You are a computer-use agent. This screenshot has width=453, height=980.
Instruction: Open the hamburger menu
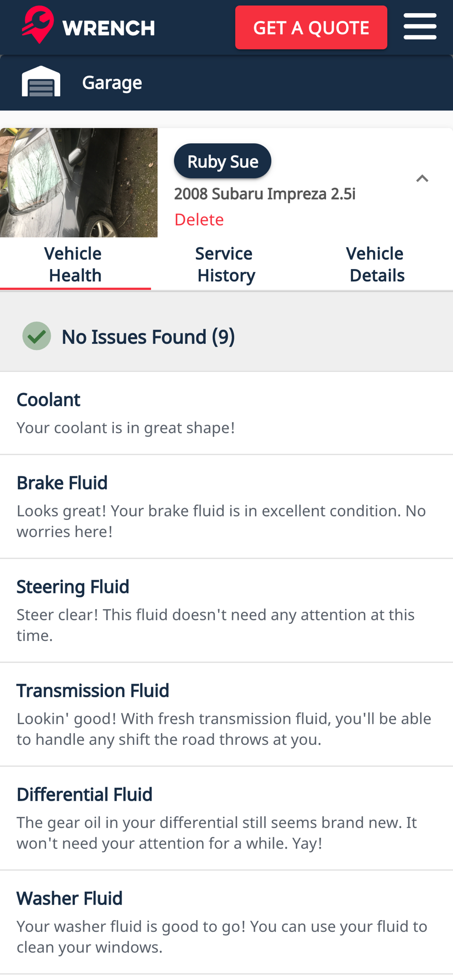(x=420, y=26)
